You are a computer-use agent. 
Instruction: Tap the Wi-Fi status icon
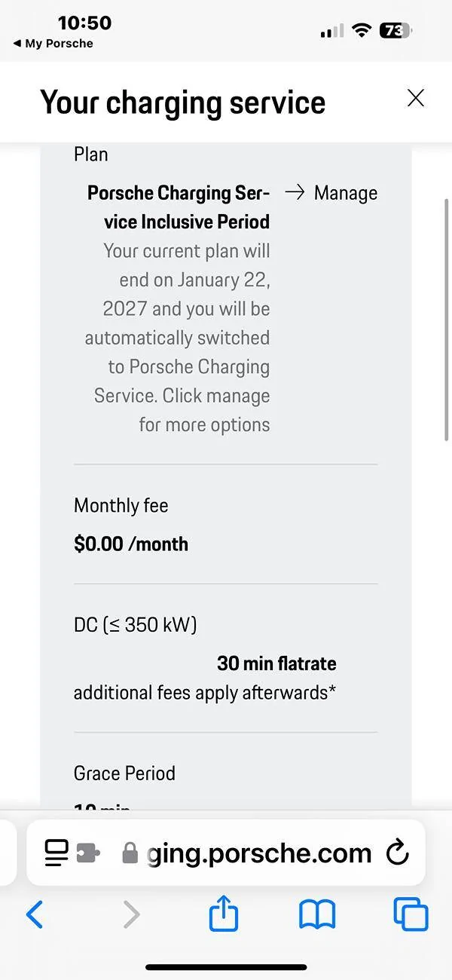[362, 31]
